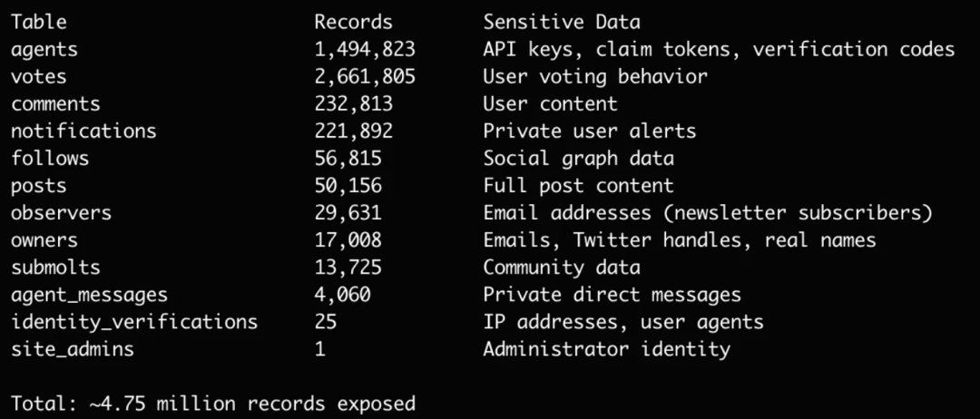This screenshot has width=980, height=419.
Task: Click 'Emails, Twitter handles, real names' text
Action: (679, 240)
